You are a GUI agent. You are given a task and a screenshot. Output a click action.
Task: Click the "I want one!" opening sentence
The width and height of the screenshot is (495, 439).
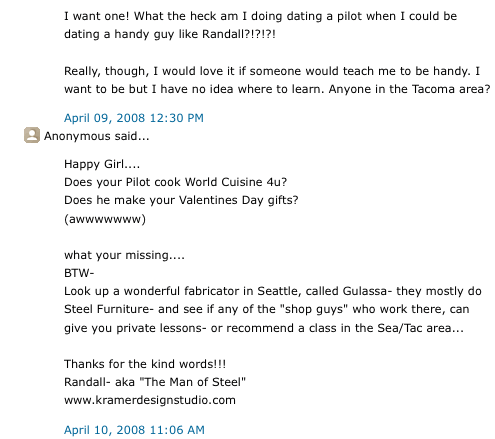tap(97, 16)
